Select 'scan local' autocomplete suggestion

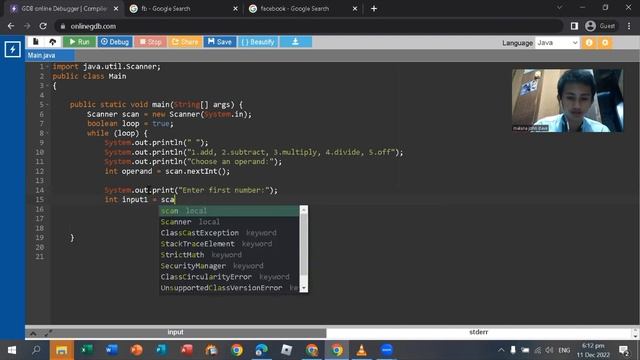229,211
